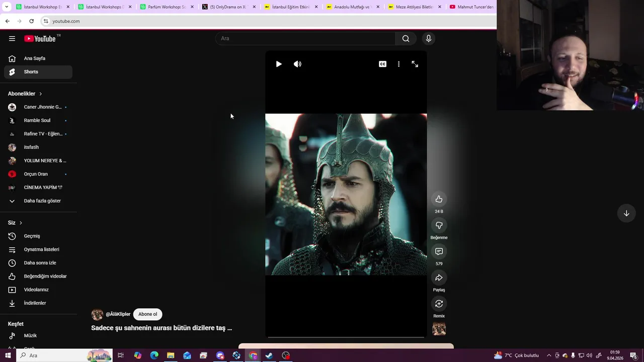Viewport: 644px width, 362px height.
Task: Open the tab search dropdown arrow
Action: [x=7, y=7]
